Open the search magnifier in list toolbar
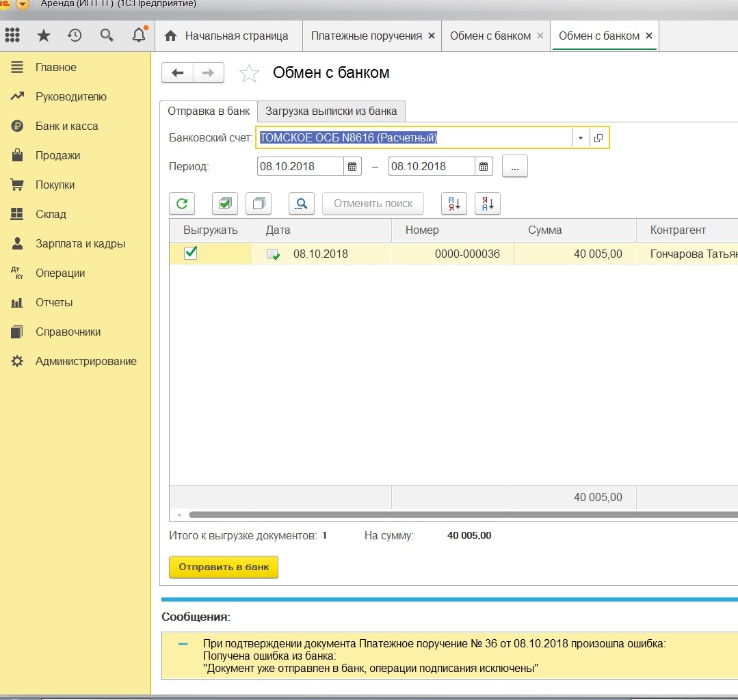 point(302,203)
